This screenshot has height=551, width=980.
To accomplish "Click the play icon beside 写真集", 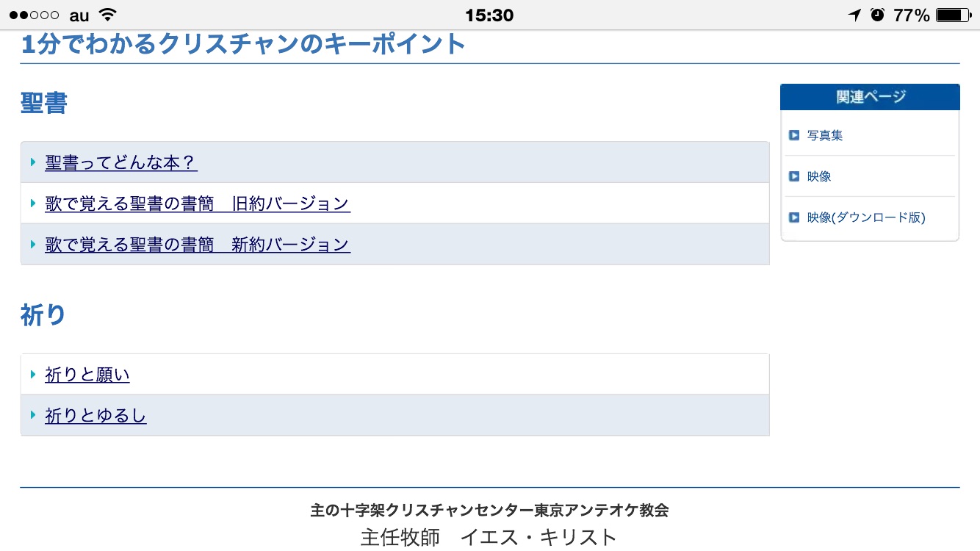I will (794, 135).
